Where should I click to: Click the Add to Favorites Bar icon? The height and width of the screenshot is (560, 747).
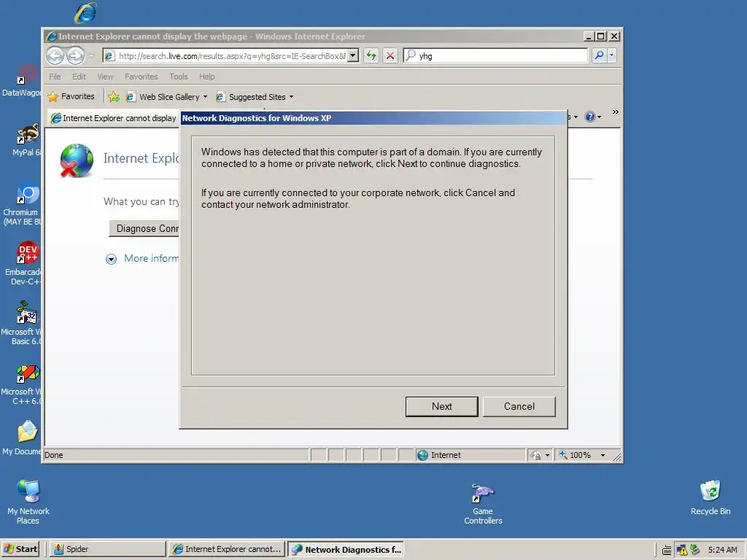[x=114, y=97]
